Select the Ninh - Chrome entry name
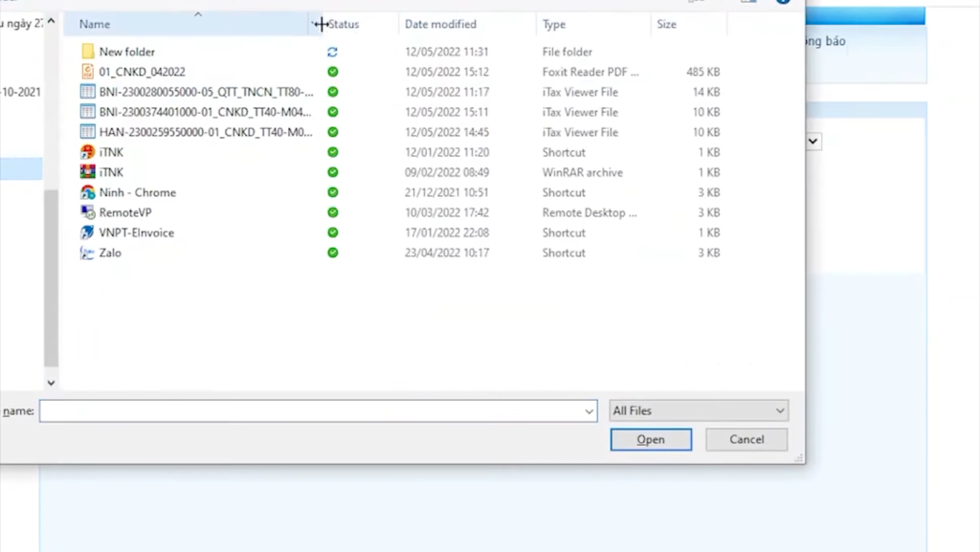This screenshot has width=980, height=552. click(138, 192)
